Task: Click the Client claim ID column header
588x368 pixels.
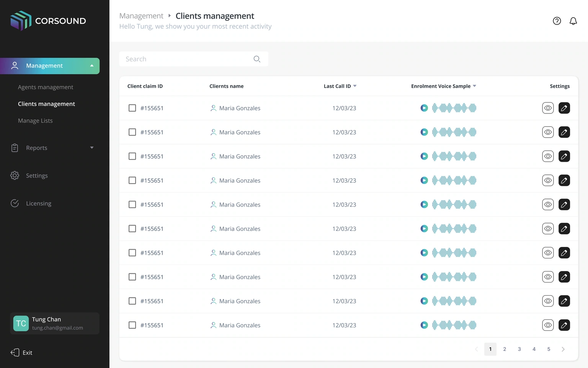Action: tap(145, 86)
